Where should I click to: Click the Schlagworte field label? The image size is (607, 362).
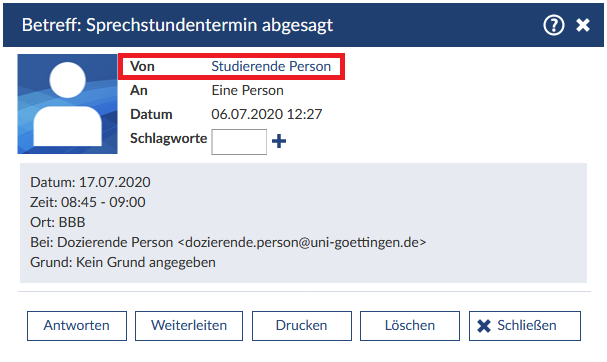coord(168,139)
